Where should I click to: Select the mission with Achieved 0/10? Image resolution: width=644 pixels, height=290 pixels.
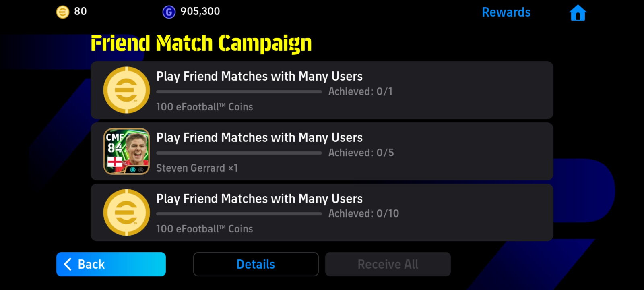(322, 213)
